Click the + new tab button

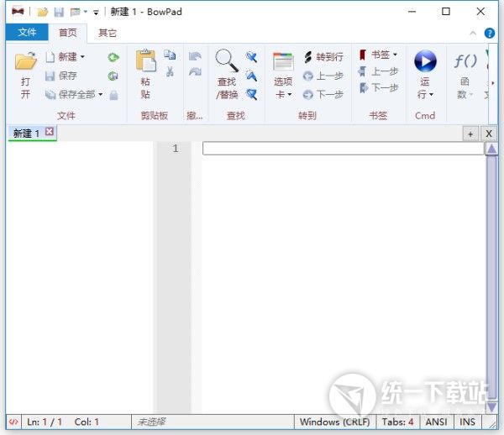pos(470,134)
